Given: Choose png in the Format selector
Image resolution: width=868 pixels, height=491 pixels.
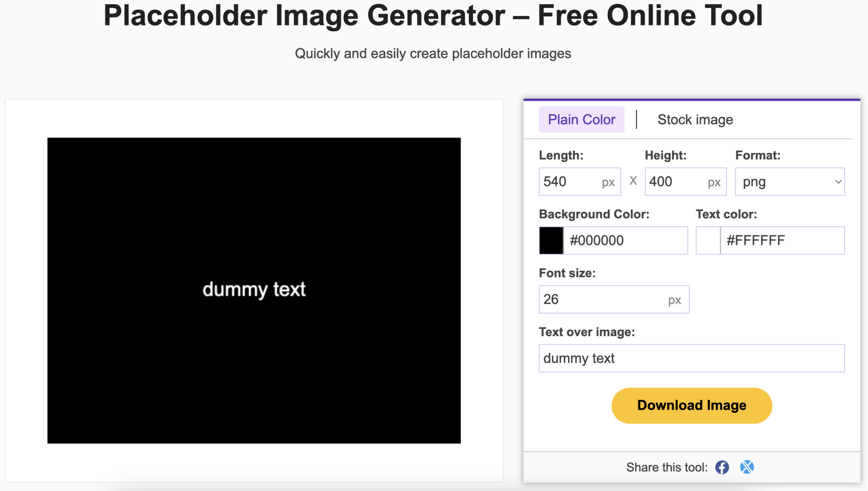Looking at the screenshot, I should point(790,181).
